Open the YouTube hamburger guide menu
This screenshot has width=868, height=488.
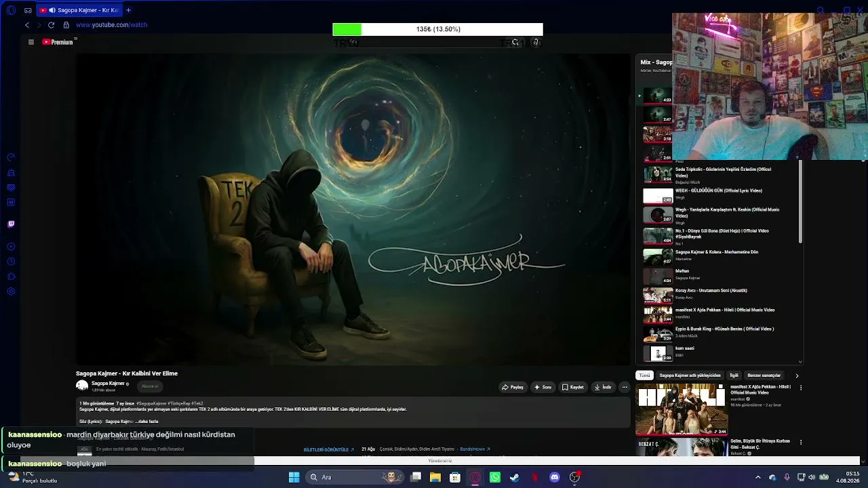[x=31, y=42]
